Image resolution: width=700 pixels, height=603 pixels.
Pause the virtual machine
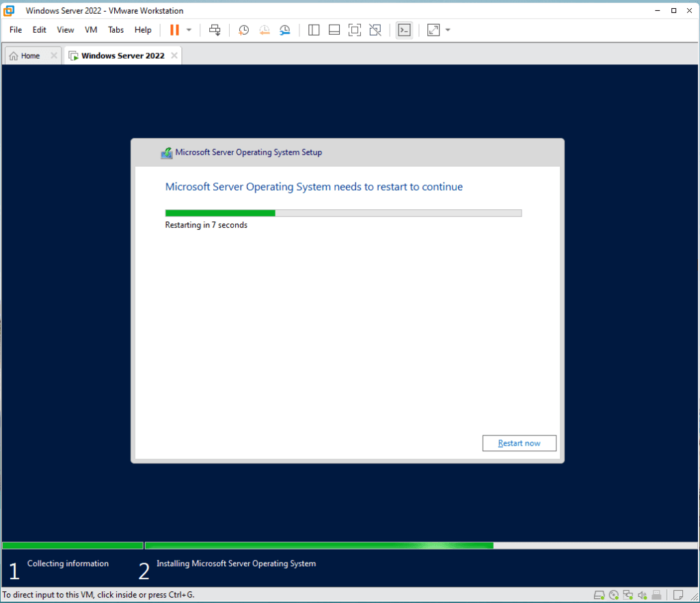click(174, 30)
